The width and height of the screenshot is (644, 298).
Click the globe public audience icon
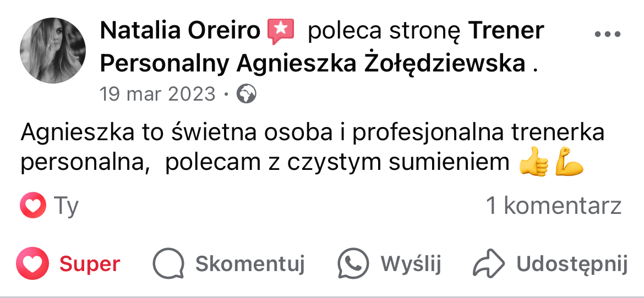coord(246,95)
